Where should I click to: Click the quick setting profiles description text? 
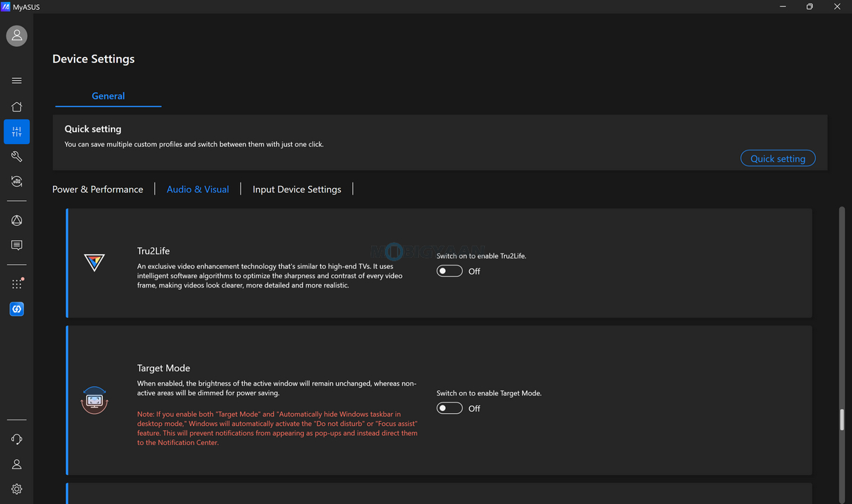194,144
